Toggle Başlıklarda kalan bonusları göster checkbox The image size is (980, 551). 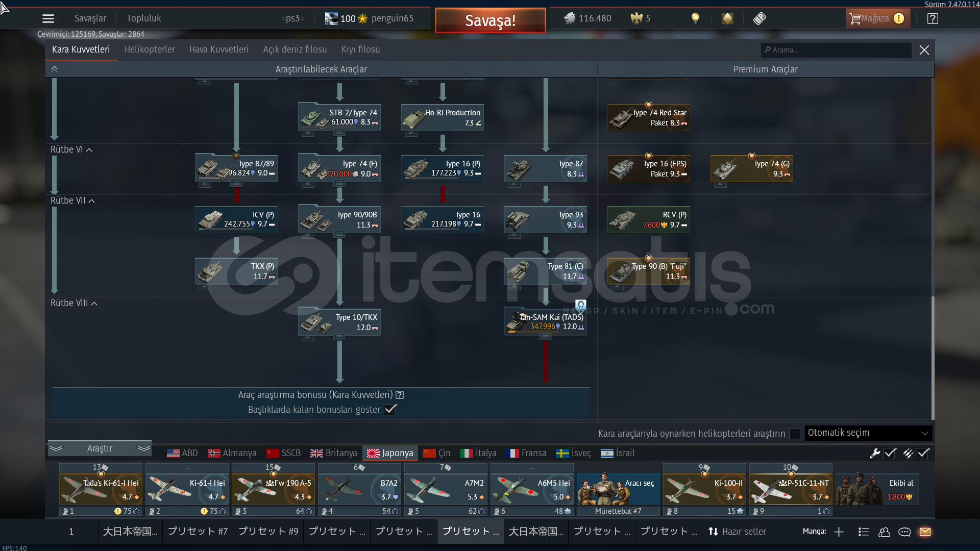[390, 410]
